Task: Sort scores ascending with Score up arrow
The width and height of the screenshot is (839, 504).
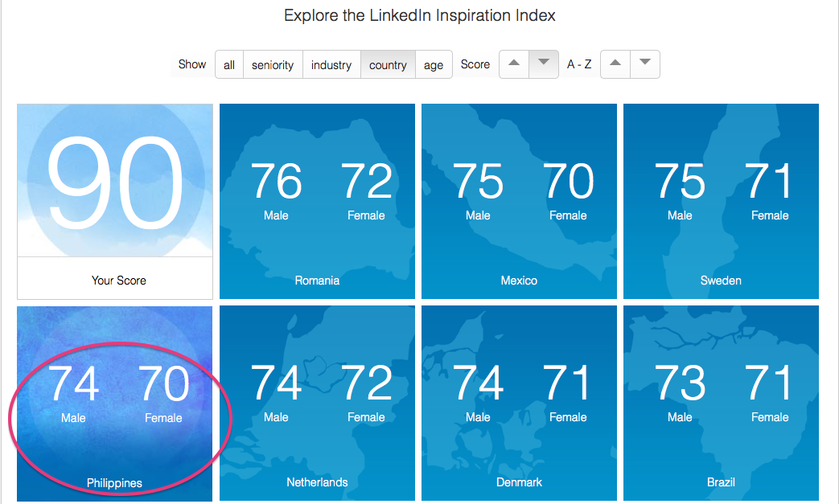Action: coord(514,64)
